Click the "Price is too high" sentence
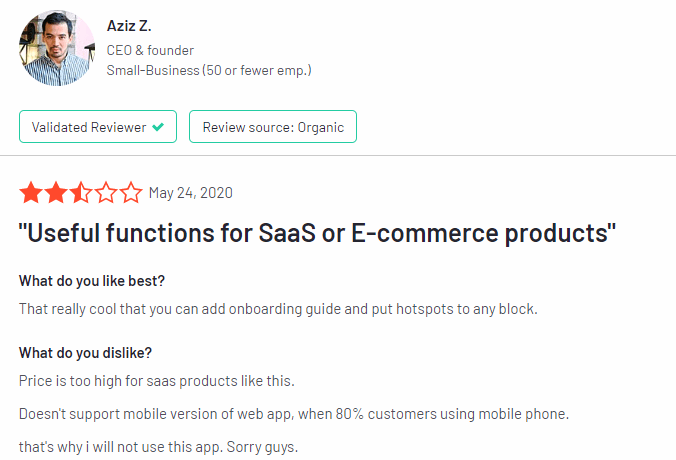 pos(155,381)
